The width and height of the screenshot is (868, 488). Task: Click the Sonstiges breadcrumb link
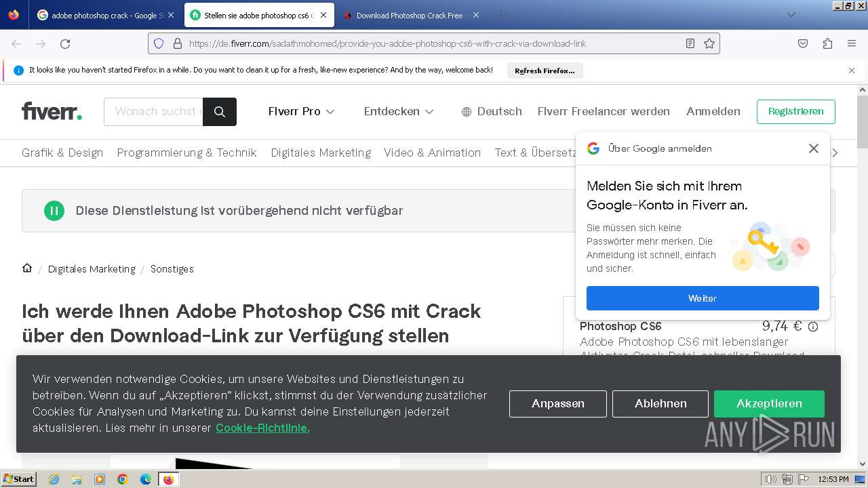(172, 269)
